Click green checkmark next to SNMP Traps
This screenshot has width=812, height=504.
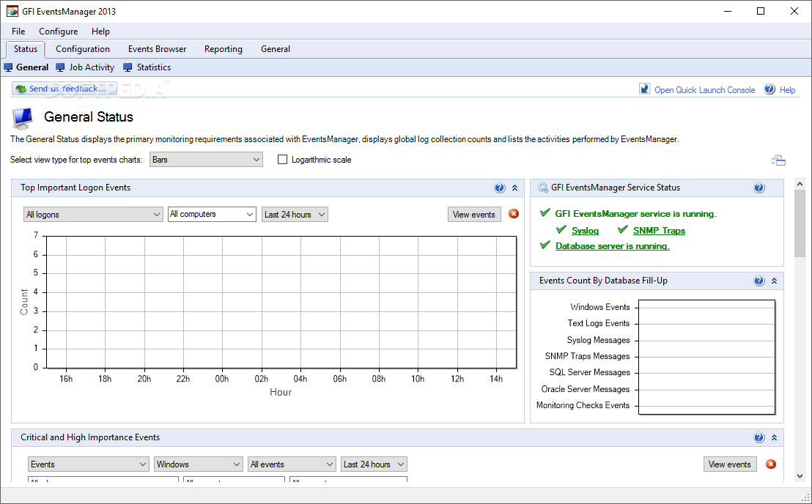(x=623, y=229)
